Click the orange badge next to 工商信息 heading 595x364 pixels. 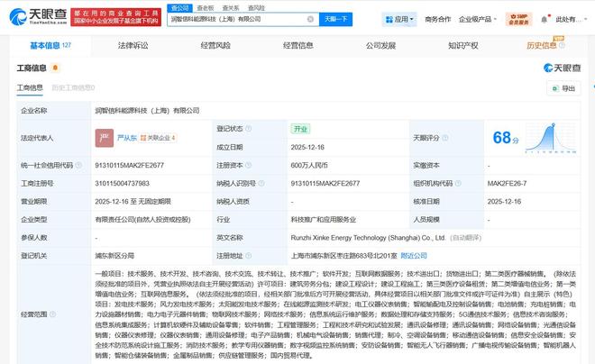coord(55,68)
